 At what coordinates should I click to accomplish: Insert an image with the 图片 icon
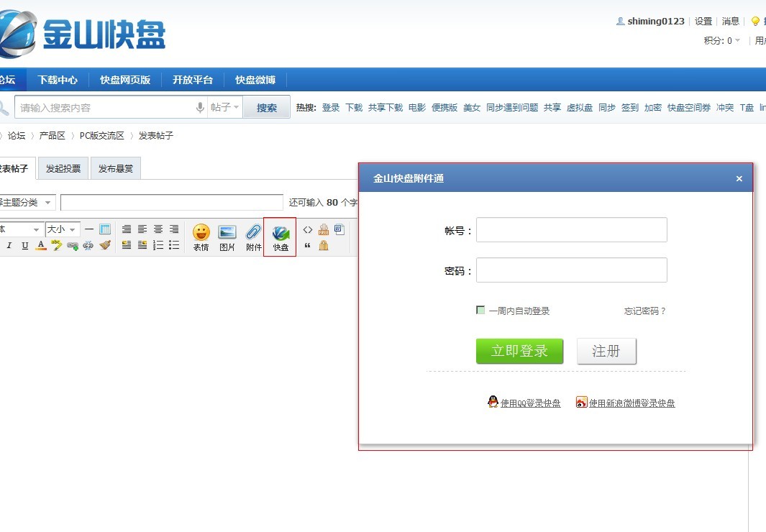point(227,235)
